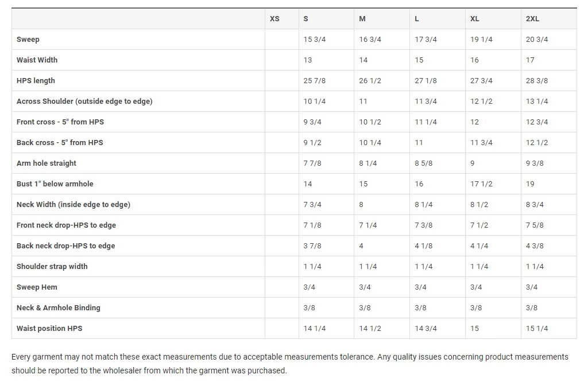Click Bust 1" below armhole label

55,184
